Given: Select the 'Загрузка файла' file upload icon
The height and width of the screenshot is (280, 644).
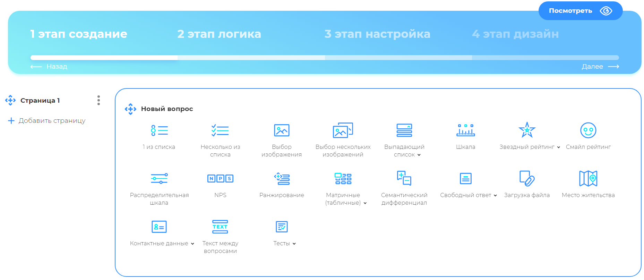Looking at the screenshot, I should click(527, 179).
